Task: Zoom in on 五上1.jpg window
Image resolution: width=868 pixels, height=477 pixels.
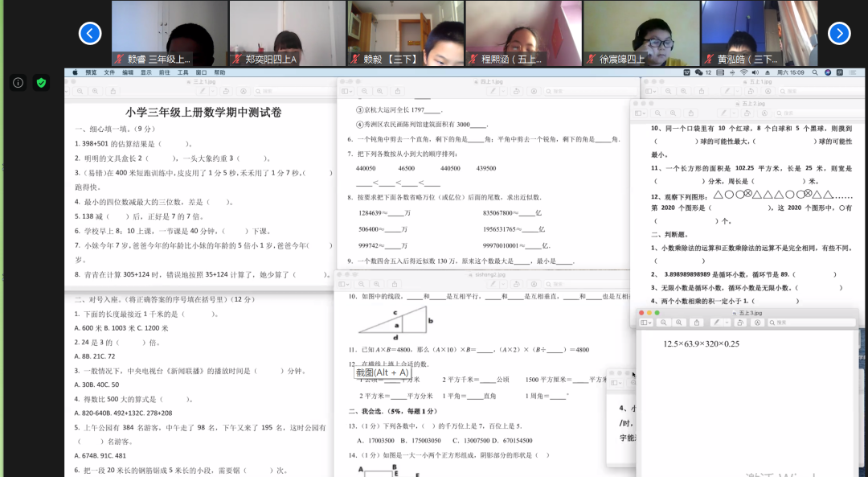Action: point(684,91)
